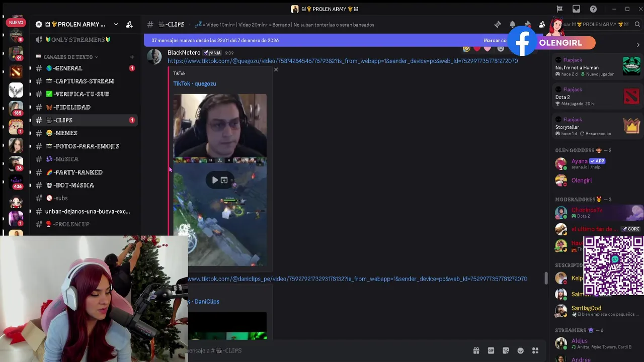The height and width of the screenshot is (362, 644).
Task: Open Olengirl member profile
Action: tap(596, 180)
